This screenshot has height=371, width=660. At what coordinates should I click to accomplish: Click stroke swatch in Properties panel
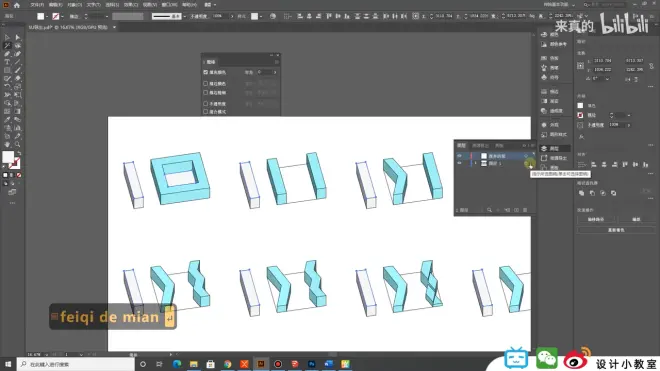pos(580,115)
